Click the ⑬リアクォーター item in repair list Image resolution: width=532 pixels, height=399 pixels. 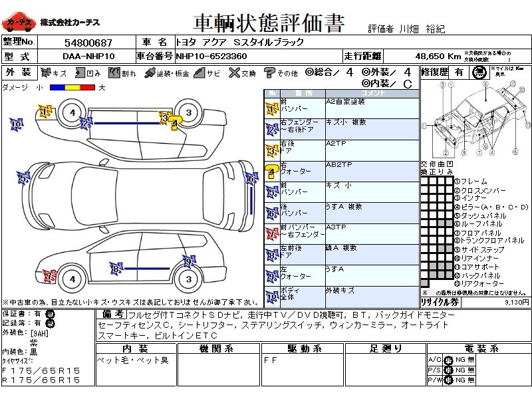point(479,283)
